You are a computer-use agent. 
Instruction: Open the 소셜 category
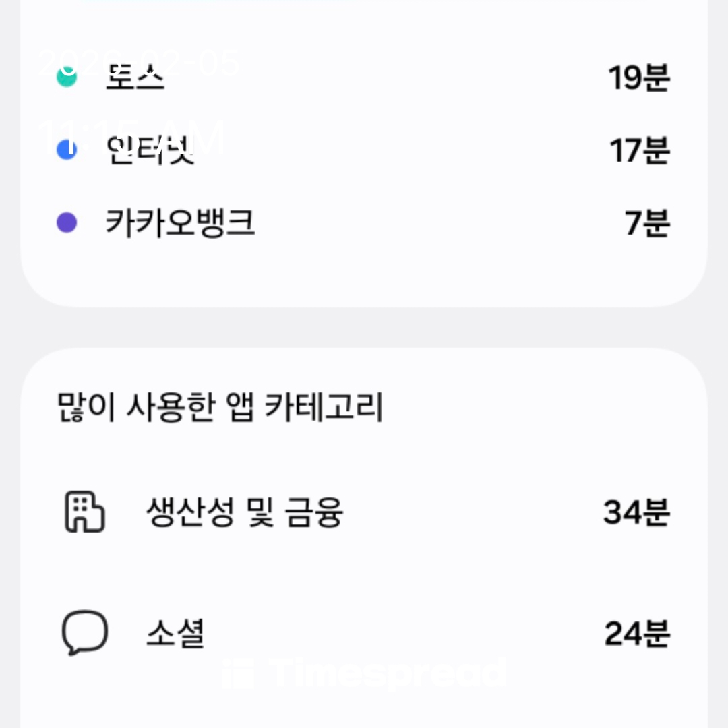(175, 634)
